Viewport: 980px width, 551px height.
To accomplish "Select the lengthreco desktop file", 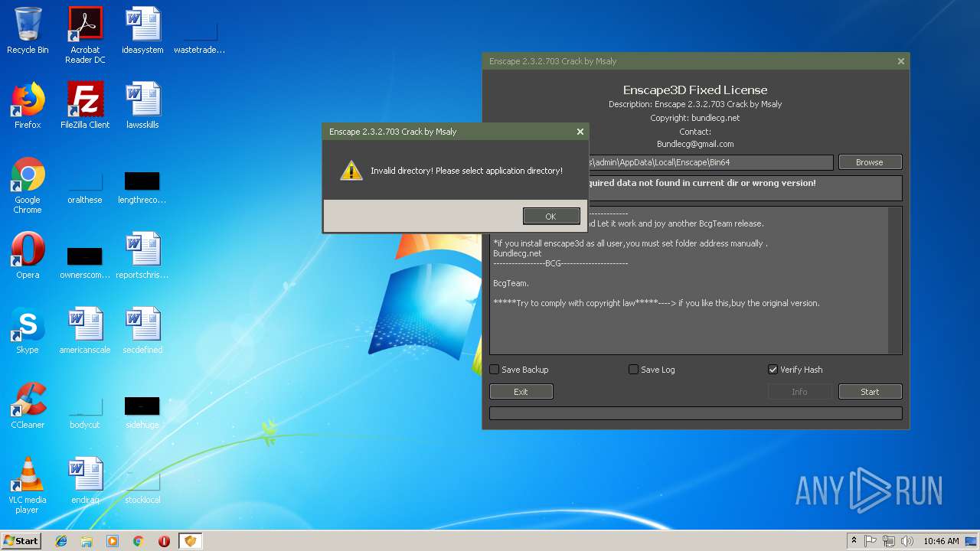I will (142, 187).
